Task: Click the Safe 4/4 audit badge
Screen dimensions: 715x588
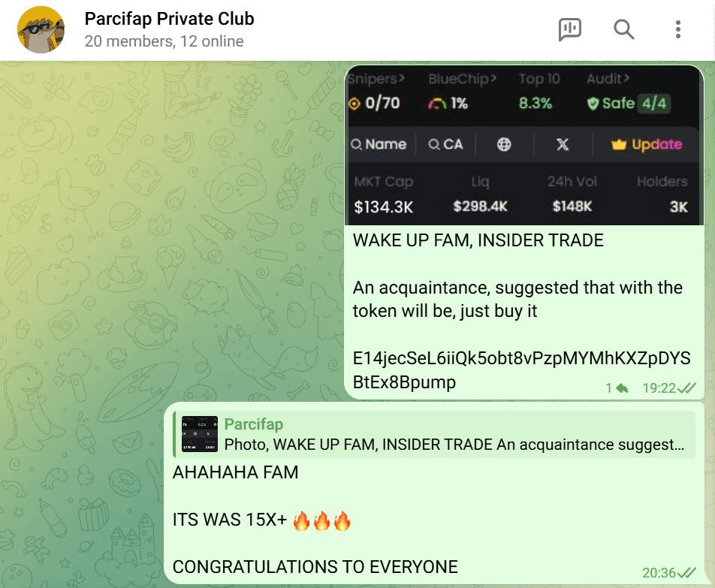Action: click(629, 104)
